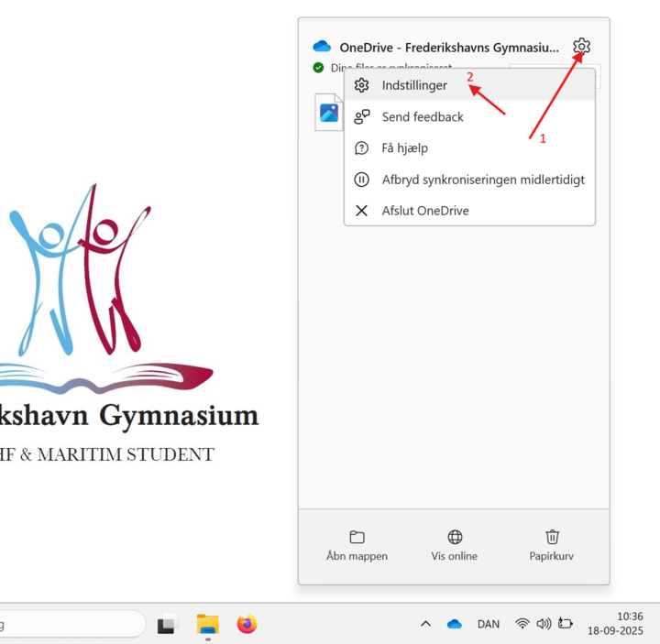
Task: Select Afslut OneDrive to quit
Action: point(424,211)
